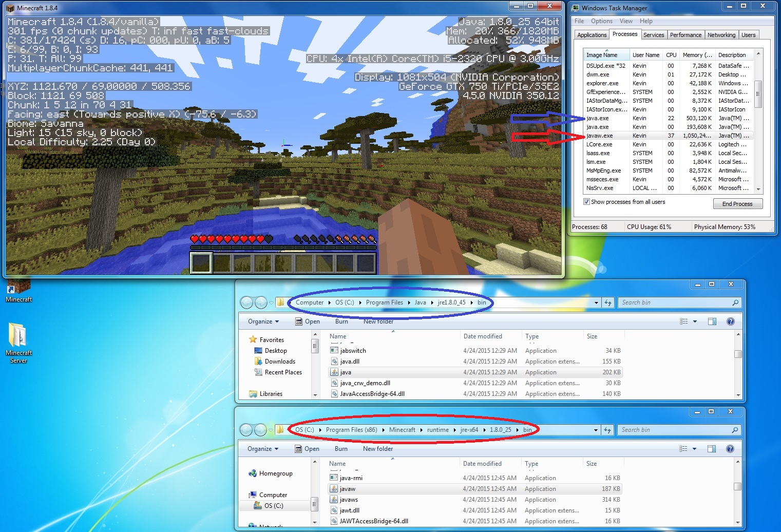Switch to the Performance tab

[685, 35]
